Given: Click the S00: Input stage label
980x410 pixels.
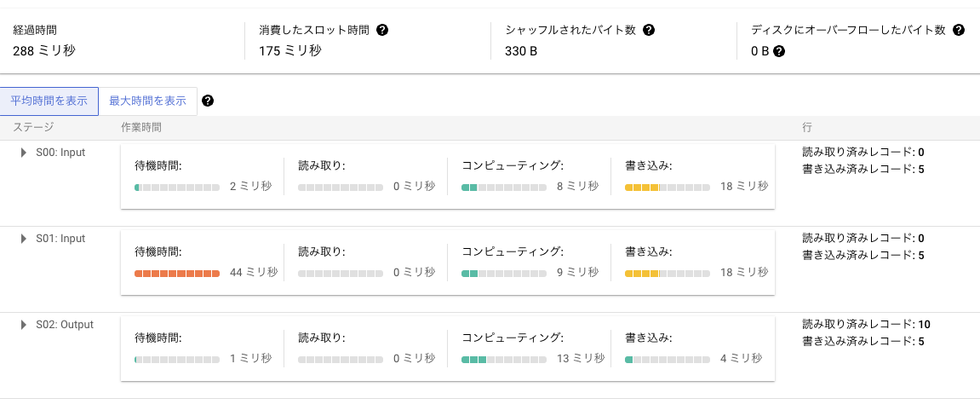Looking at the screenshot, I should (60, 152).
